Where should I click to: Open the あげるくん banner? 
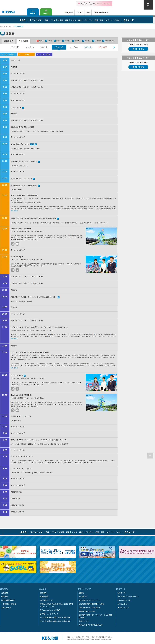(18, 567)
